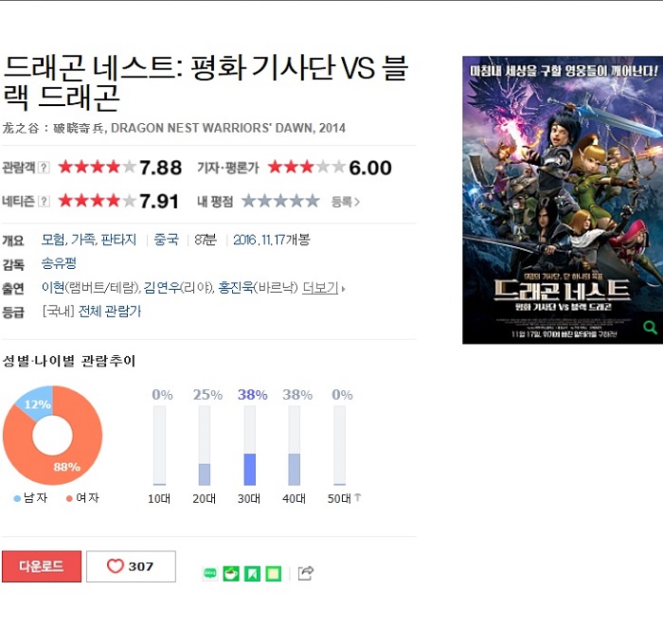Click the 다운로드 button

42,566
